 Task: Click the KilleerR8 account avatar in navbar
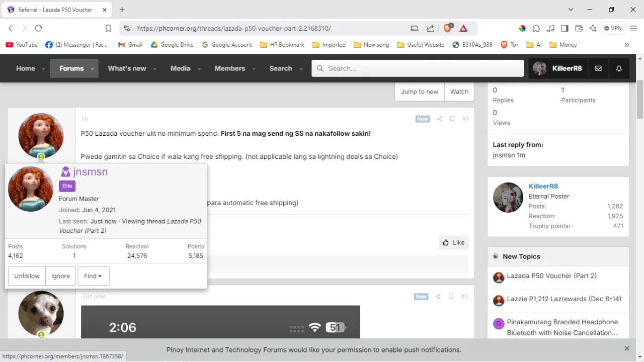pos(540,68)
